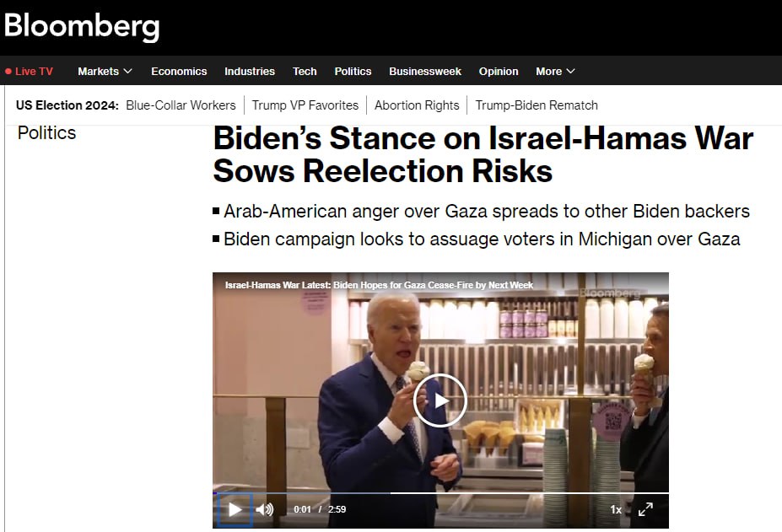Open the Blue-Collar Workers link

181,105
